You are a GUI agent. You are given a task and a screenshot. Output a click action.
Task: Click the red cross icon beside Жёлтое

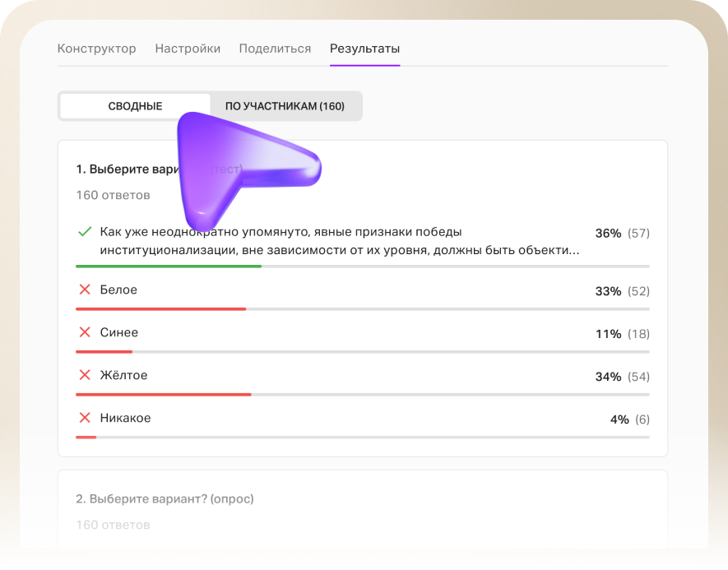84,375
